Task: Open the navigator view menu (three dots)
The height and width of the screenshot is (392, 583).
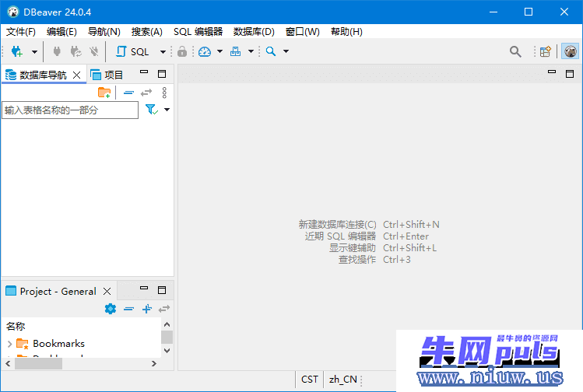Action: (164, 93)
